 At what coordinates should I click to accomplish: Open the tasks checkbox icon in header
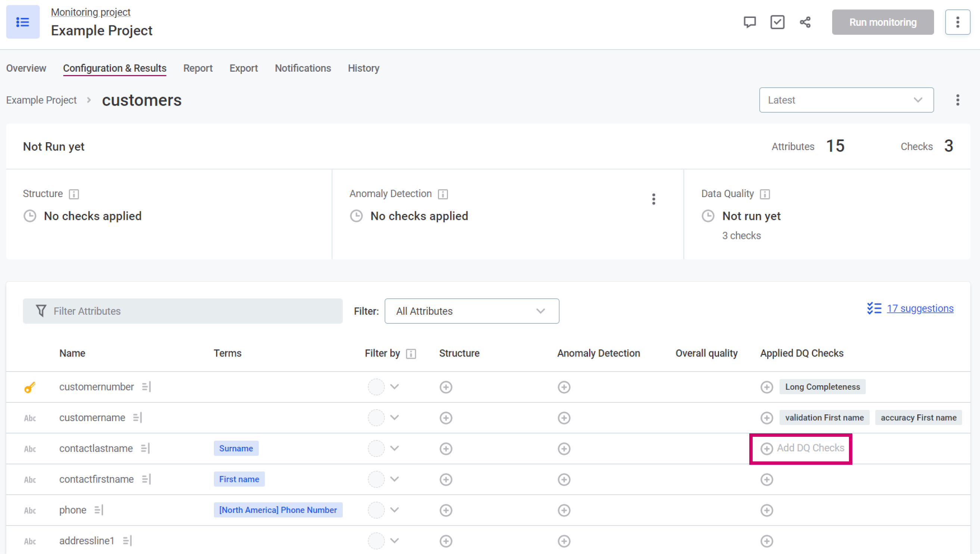point(777,22)
